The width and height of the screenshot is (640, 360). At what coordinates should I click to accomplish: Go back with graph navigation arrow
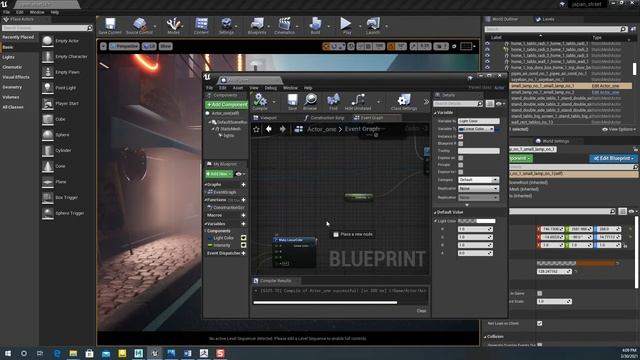pyautogui.click(x=269, y=129)
